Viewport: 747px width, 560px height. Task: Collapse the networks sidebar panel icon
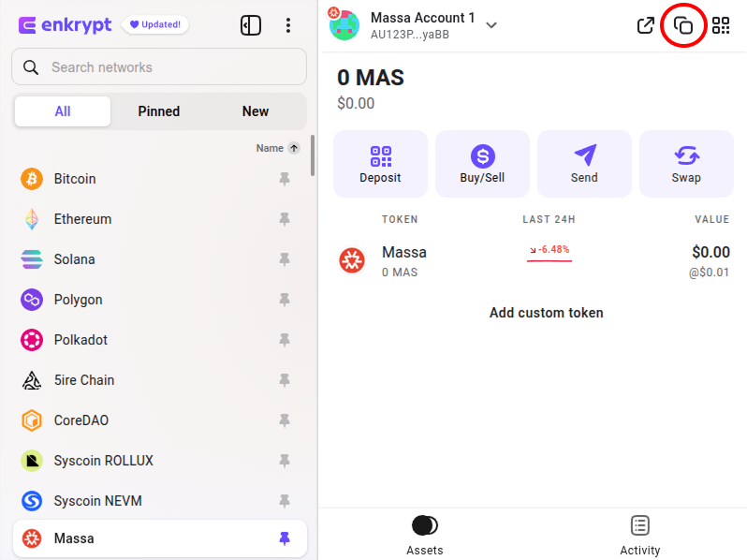tap(251, 25)
